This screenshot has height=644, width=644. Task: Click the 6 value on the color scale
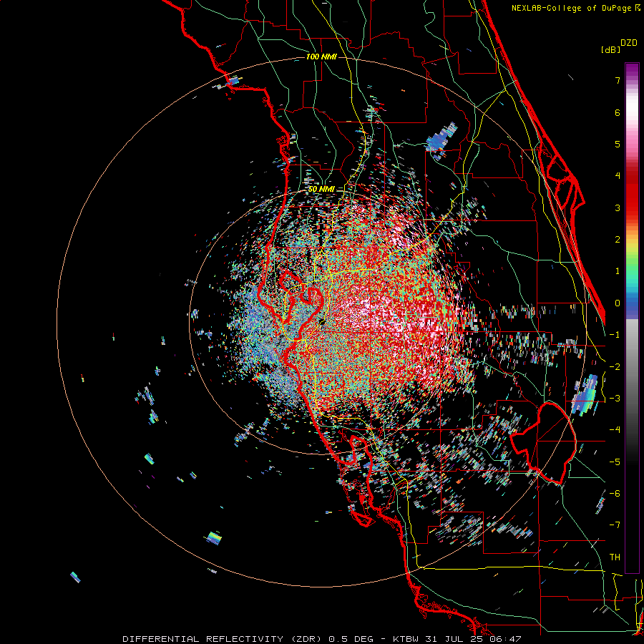618,112
